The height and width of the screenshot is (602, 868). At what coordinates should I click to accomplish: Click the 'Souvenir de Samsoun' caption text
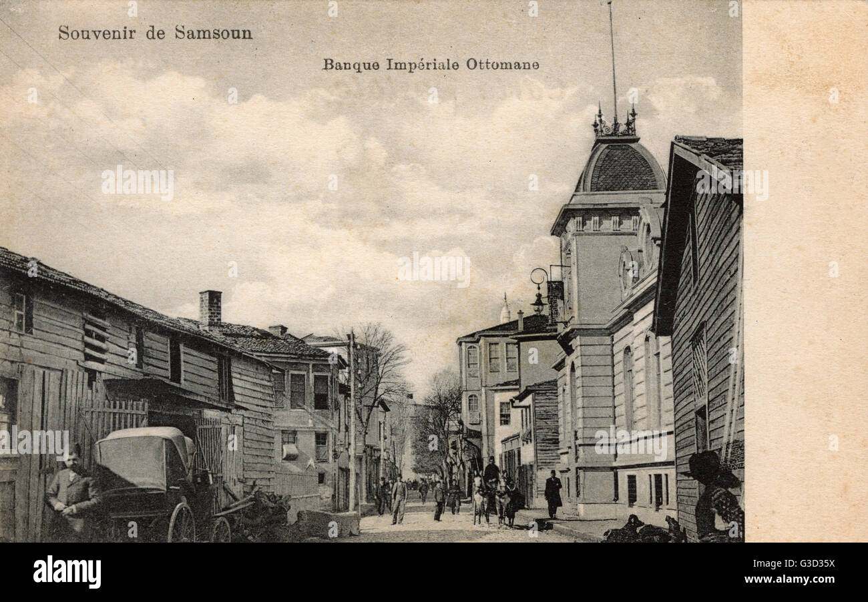pyautogui.click(x=155, y=33)
